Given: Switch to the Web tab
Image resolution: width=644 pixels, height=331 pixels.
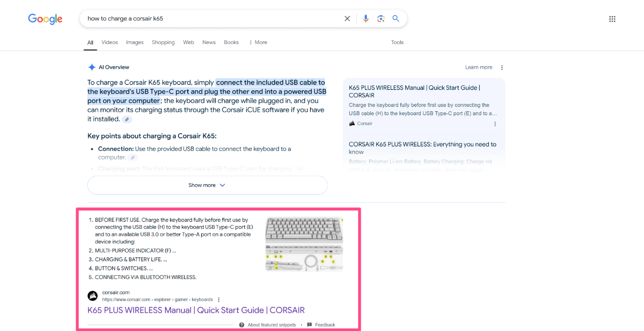Looking at the screenshot, I should [188, 42].
